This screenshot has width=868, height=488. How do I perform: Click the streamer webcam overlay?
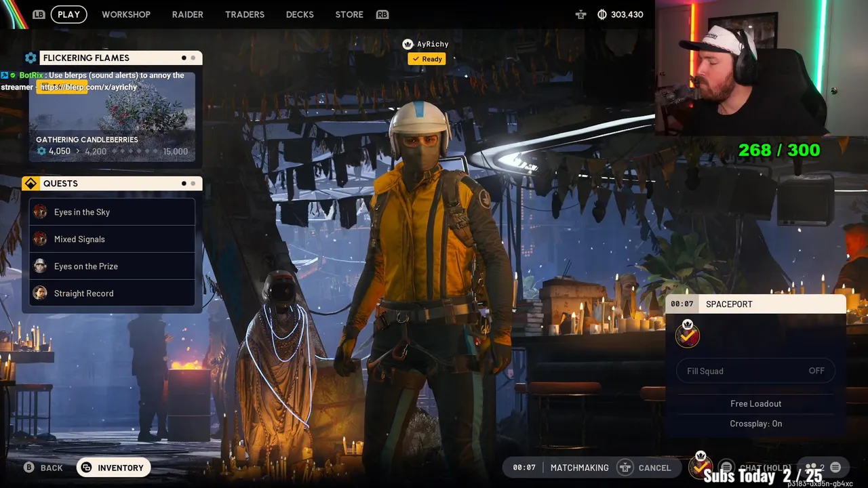(x=762, y=68)
